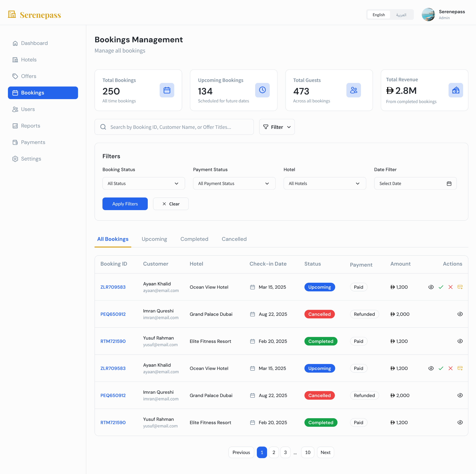View first Yusuf Rahman booking details
This screenshot has width=476, height=474.
pos(460,341)
